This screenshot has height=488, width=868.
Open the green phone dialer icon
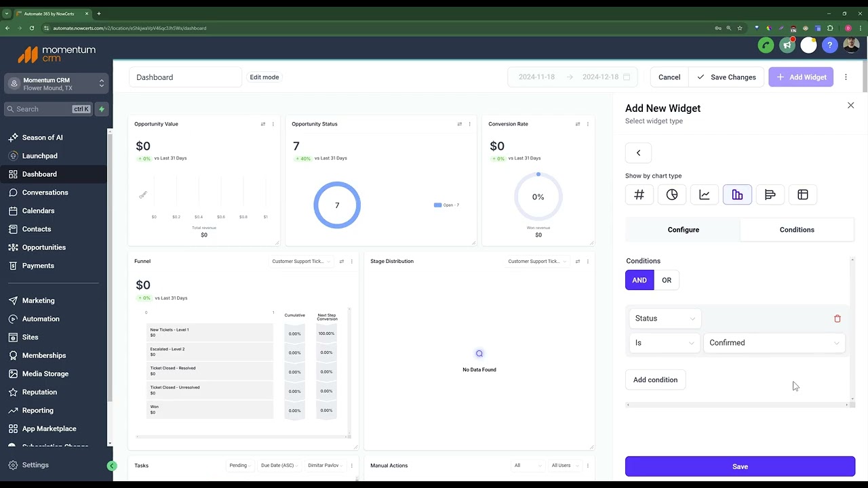click(x=766, y=45)
